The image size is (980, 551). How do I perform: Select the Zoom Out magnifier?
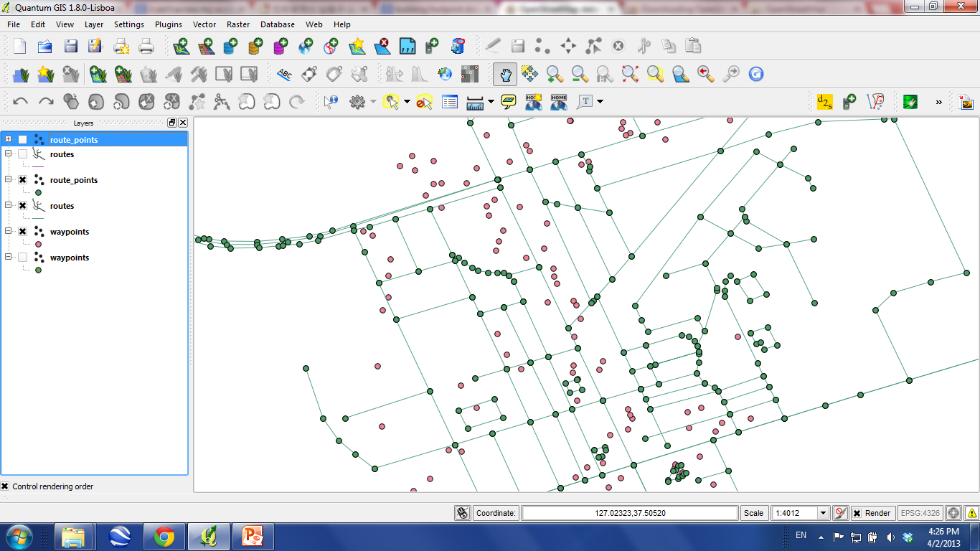(580, 74)
